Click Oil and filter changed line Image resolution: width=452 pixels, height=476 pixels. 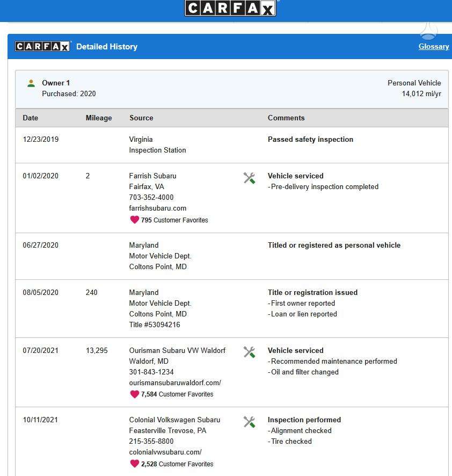tap(303, 372)
